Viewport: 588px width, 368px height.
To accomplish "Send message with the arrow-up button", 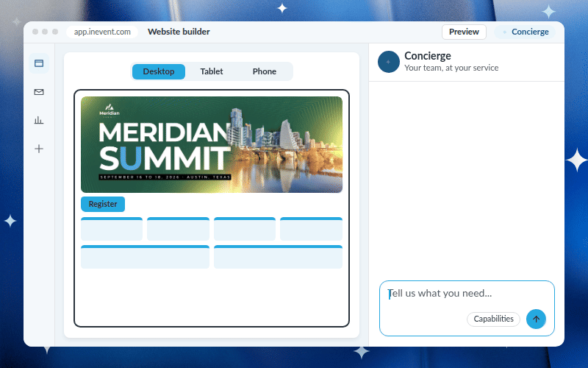I will coord(536,319).
